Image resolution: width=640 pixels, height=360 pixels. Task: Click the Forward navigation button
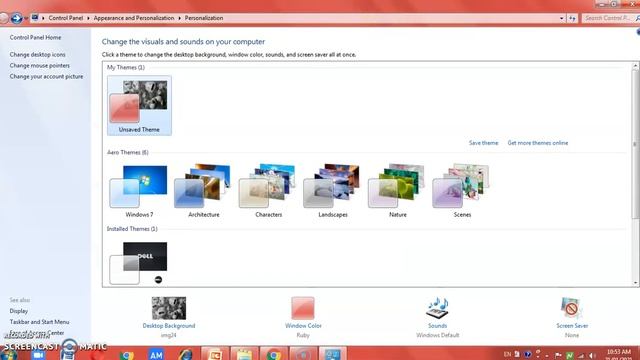(16, 18)
